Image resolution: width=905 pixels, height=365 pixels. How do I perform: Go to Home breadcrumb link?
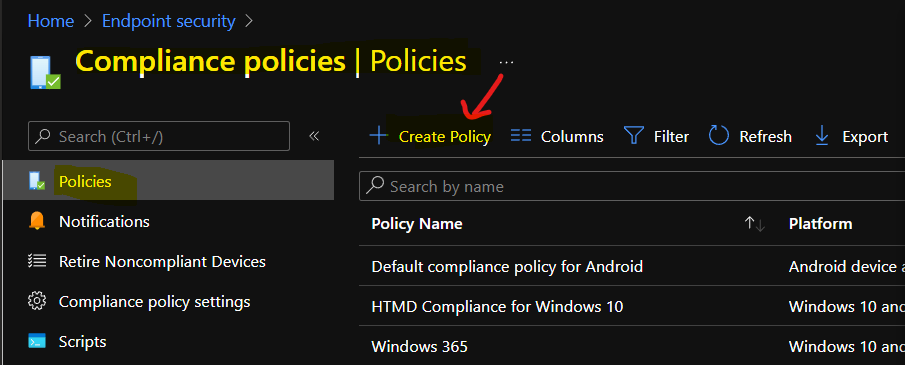(x=51, y=21)
